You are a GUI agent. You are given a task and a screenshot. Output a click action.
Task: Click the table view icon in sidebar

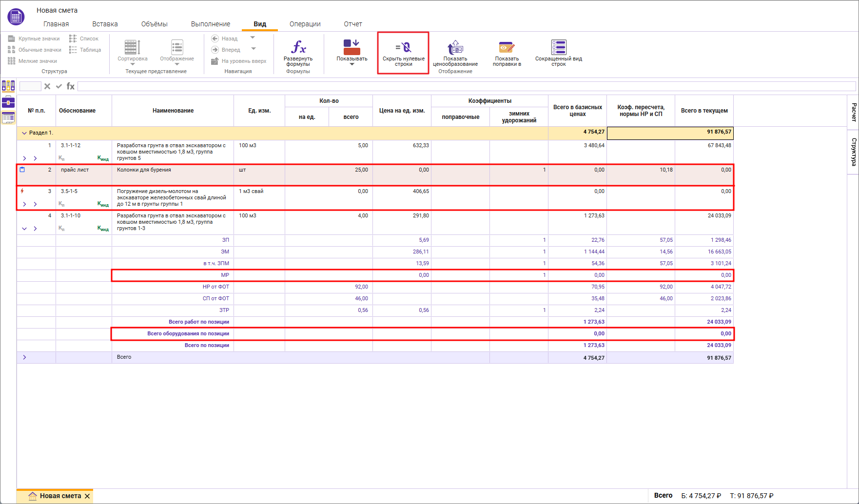[8, 117]
